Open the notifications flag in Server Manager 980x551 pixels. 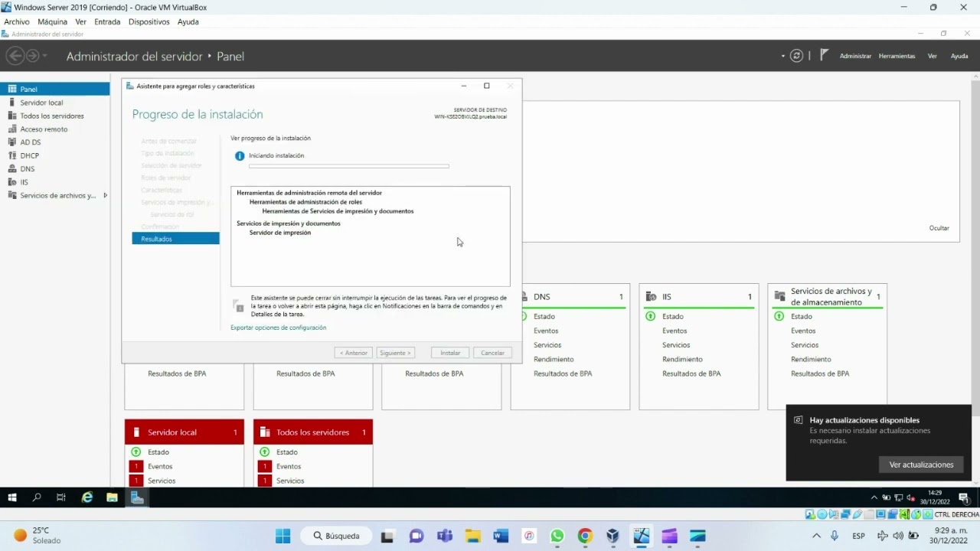pos(824,55)
